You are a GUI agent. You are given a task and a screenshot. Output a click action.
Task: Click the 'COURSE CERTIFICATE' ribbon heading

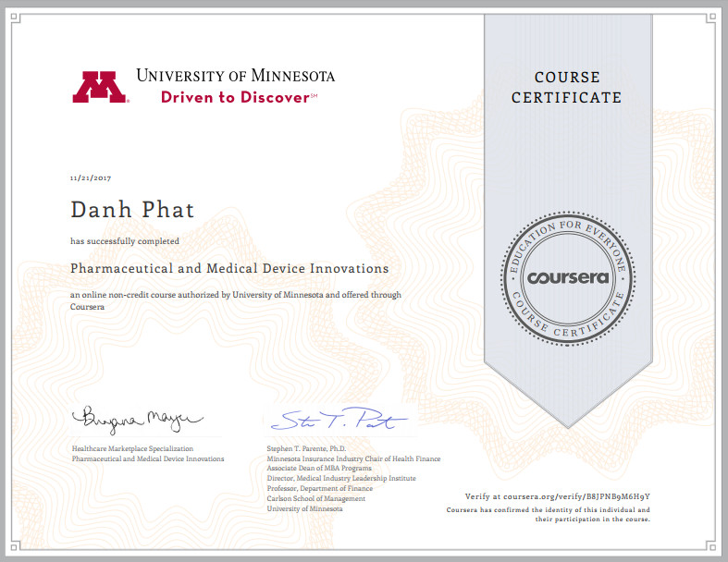(x=566, y=87)
